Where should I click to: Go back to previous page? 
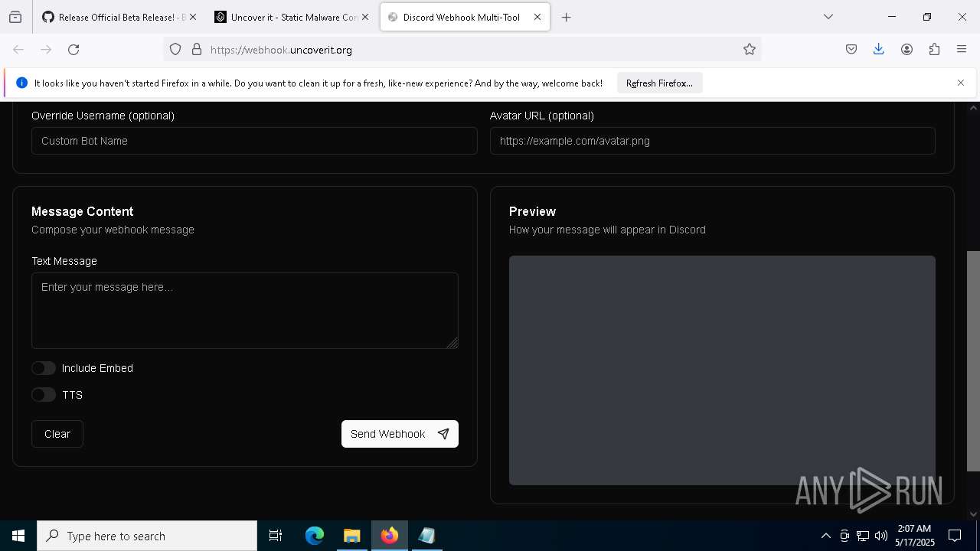click(x=18, y=50)
